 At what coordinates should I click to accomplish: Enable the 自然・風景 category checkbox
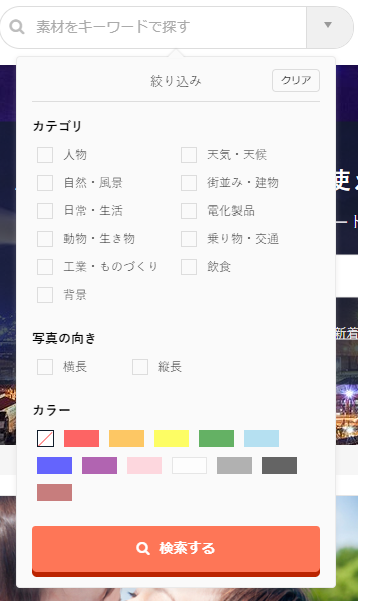point(45,183)
